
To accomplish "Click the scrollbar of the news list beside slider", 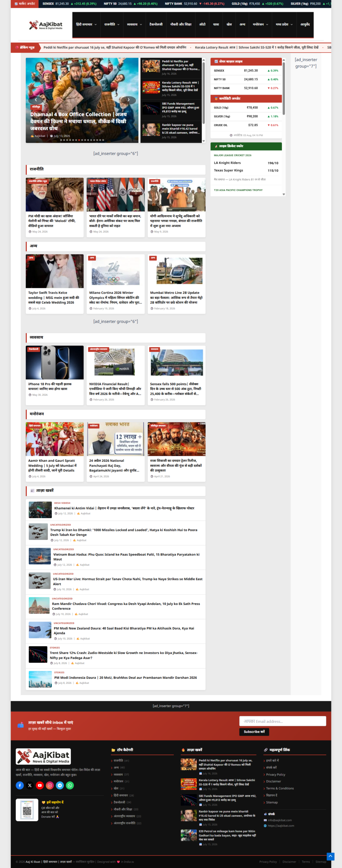I will coord(204,100).
